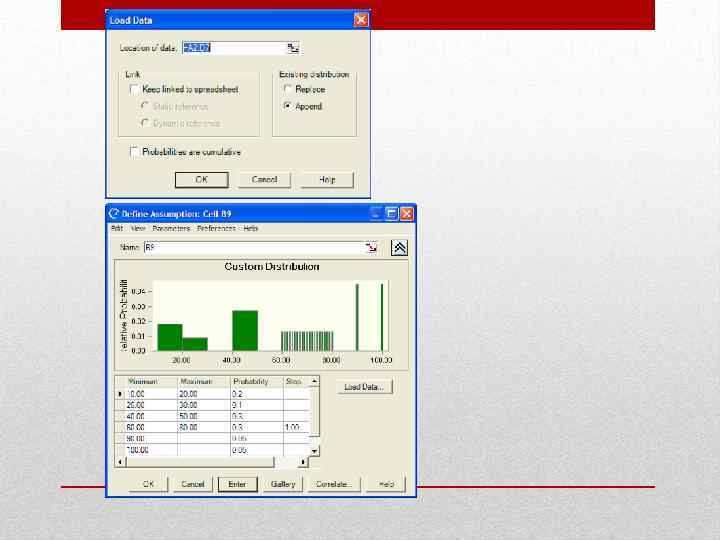This screenshot has width=720, height=540.
Task: Click the Load Data... button
Action: 364,387
